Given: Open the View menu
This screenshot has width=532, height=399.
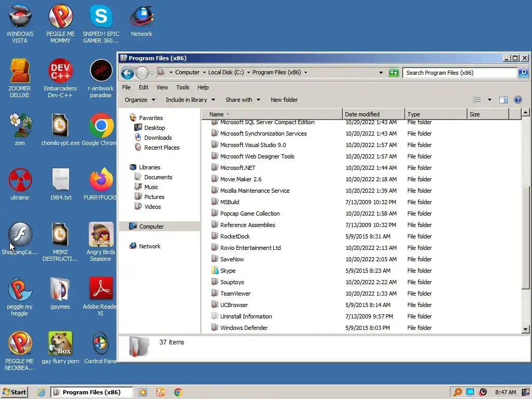Looking at the screenshot, I should 162,87.
